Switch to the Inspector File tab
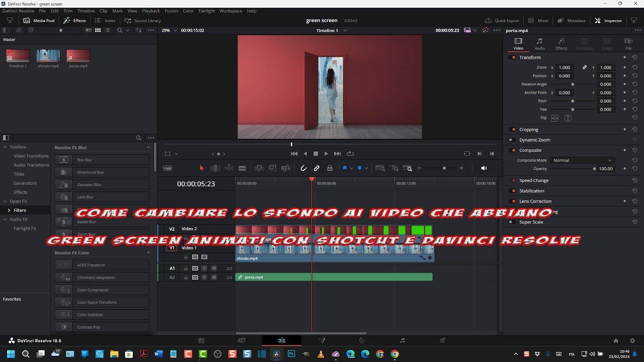 tap(628, 44)
